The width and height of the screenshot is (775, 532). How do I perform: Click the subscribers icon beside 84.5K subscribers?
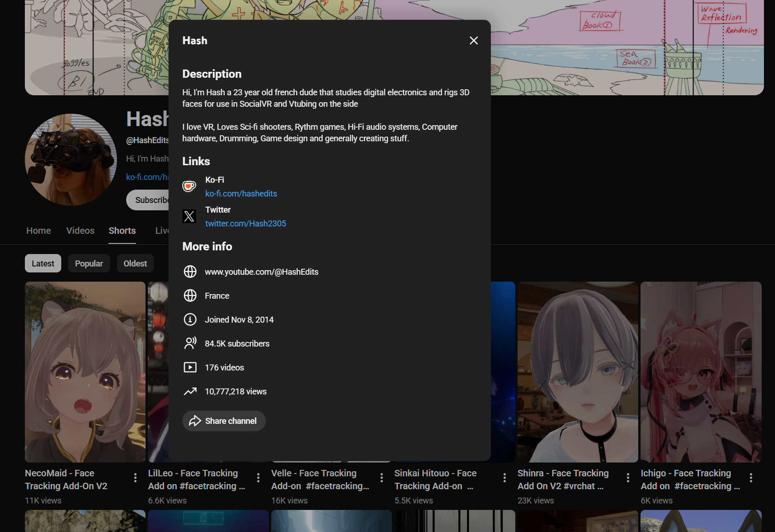[x=190, y=343]
